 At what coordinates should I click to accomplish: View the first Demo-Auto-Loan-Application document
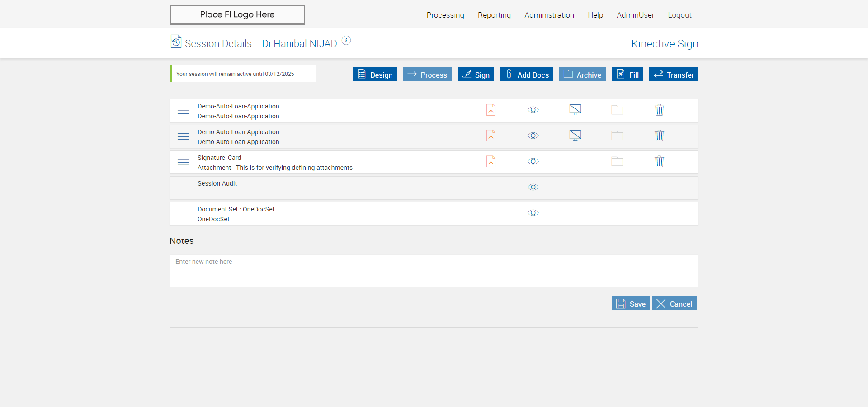pyautogui.click(x=533, y=110)
